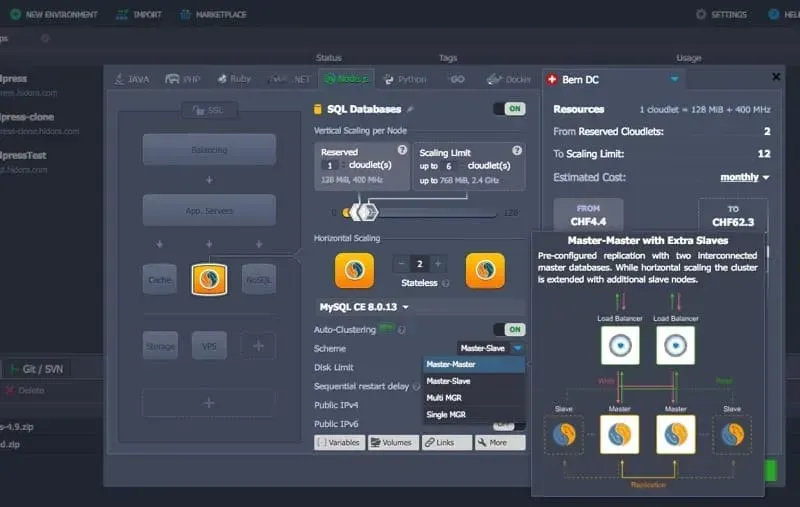Open the SSL settings button
The width and height of the screenshot is (800, 507).
[208, 109]
